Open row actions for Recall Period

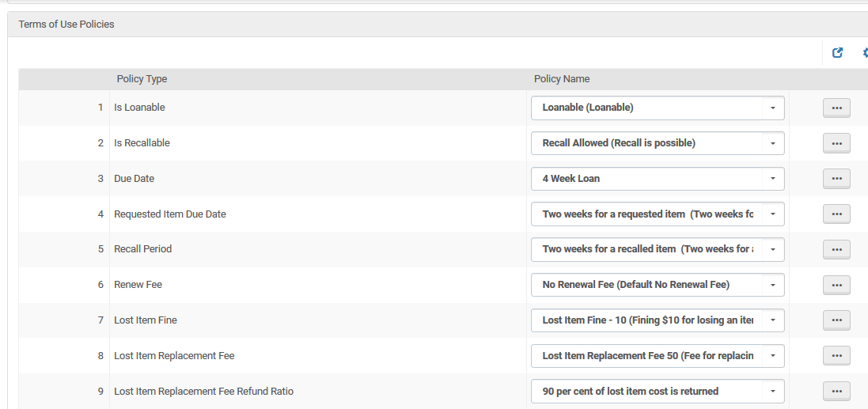tap(836, 250)
